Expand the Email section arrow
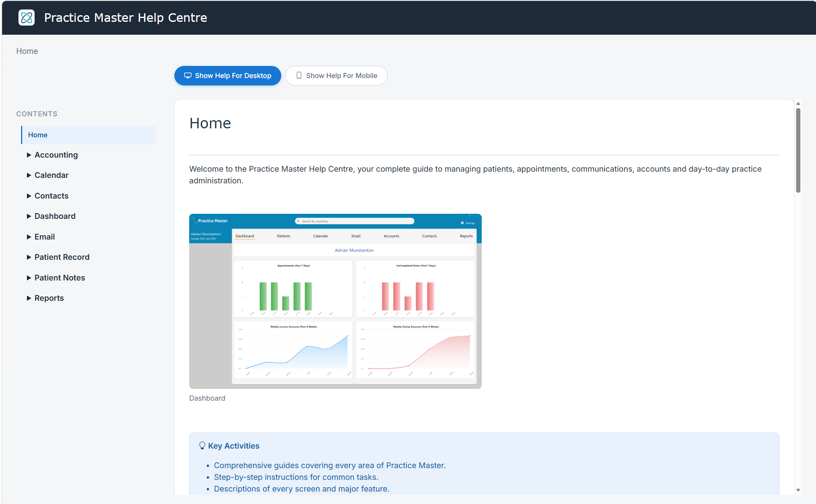The height and width of the screenshot is (504, 816). coord(29,237)
